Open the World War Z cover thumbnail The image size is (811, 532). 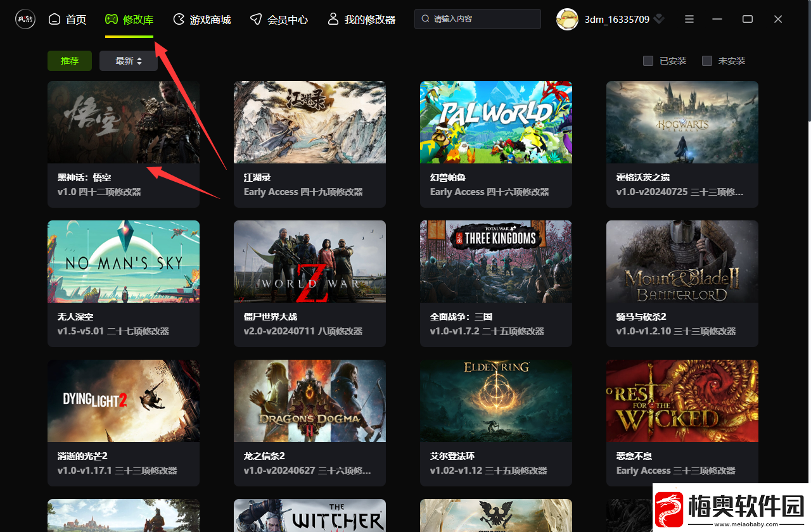pyautogui.click(x=310, y=262)
